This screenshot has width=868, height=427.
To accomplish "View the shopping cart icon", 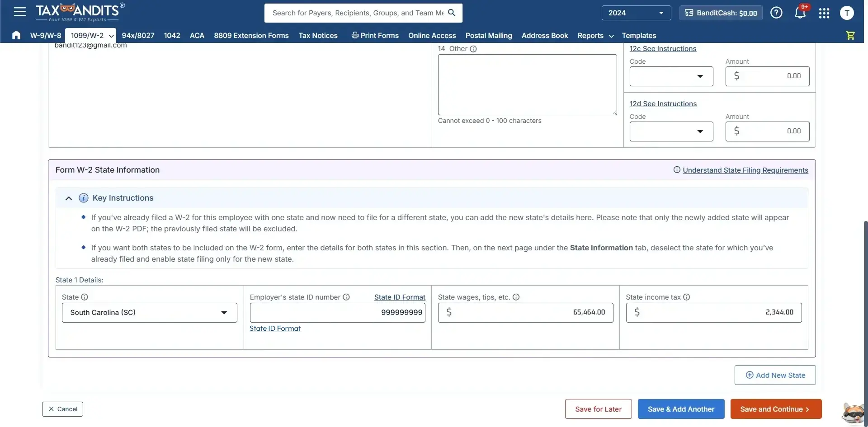I will pyautogui.click(x=850, y=35).
